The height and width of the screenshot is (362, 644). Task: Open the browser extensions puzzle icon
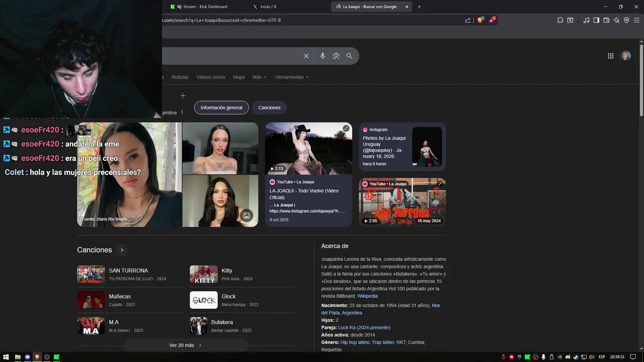coord(560,20)
